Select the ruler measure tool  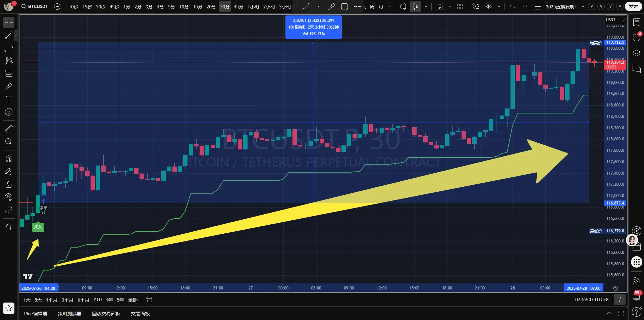[x=9, y=129]
